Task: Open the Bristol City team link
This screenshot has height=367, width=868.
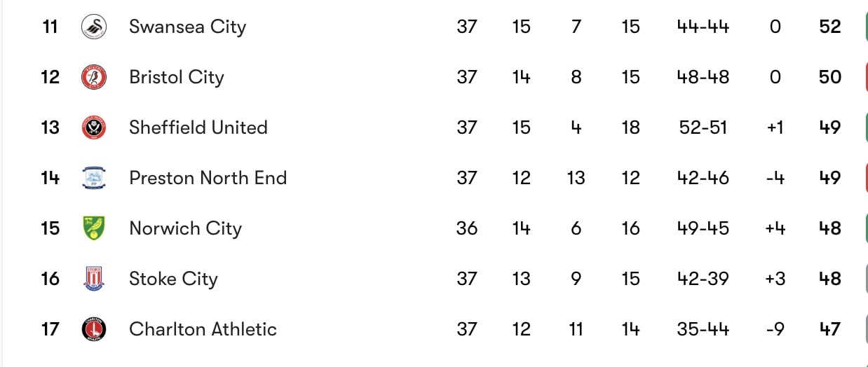Action: tap(177, 78)
